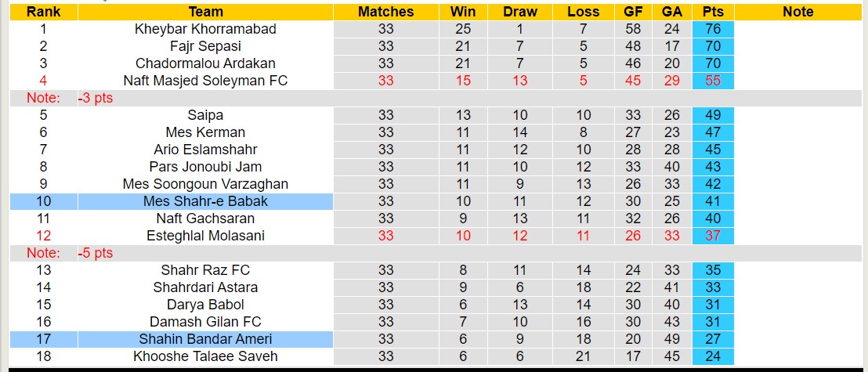Open the Shahin Bandar Ameri team
This screenshot has width=868, height=372.
click(x=205, y=339)
